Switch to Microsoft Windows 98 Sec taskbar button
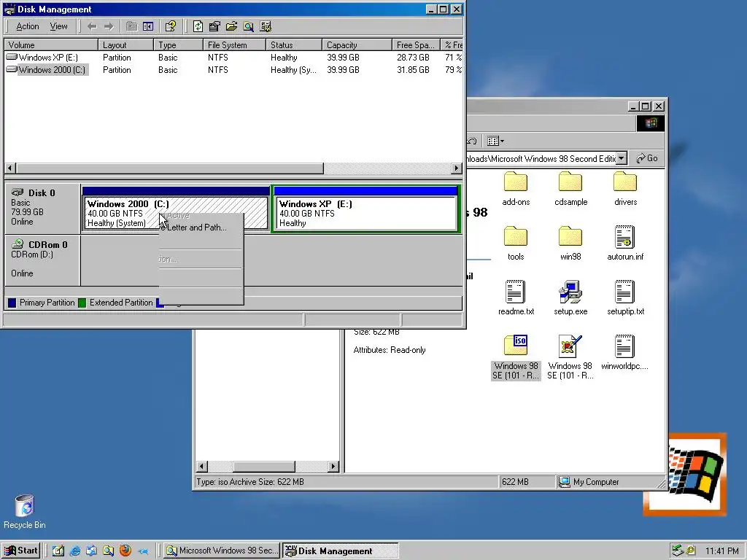 pyautogui.click(x=222, y=551)
